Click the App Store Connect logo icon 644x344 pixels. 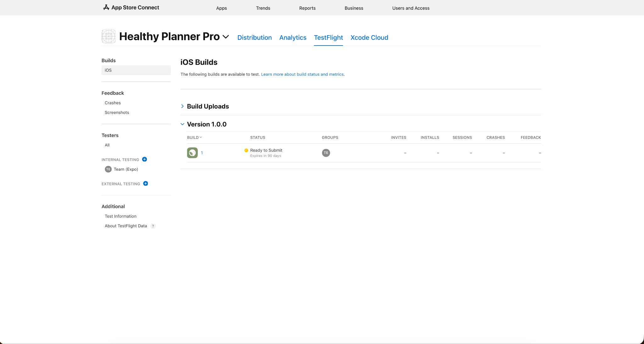coord(106,7)
